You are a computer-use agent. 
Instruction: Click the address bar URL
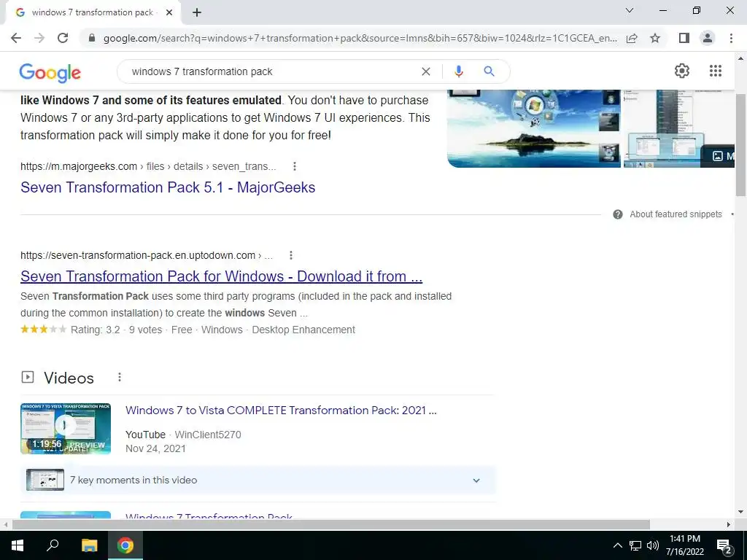click(360, 38)
